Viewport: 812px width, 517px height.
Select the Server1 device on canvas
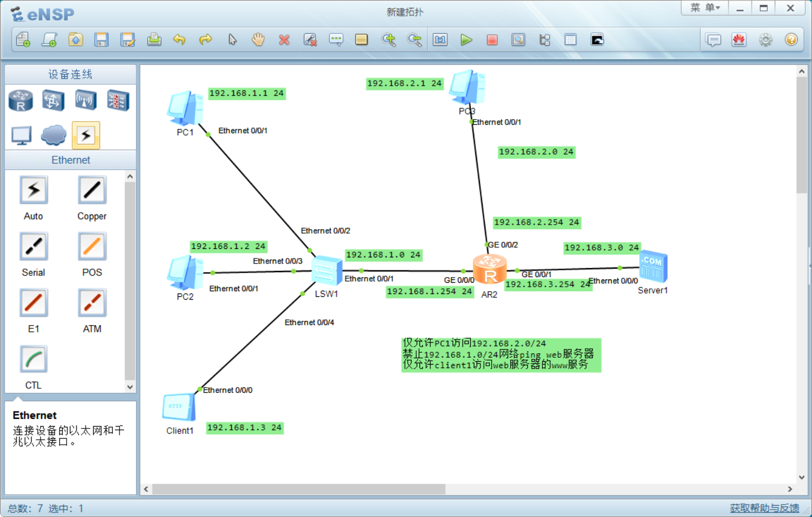(x=654, y=266)
